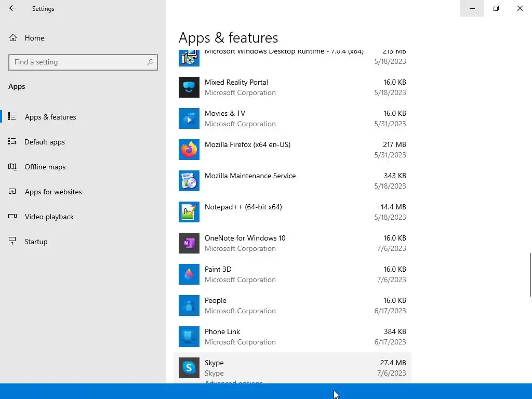Image resolution: width=532 pixels, height=399 pixels.
Task: Click the Default apps sidebar icon
Action: click(x=12, y=141)
